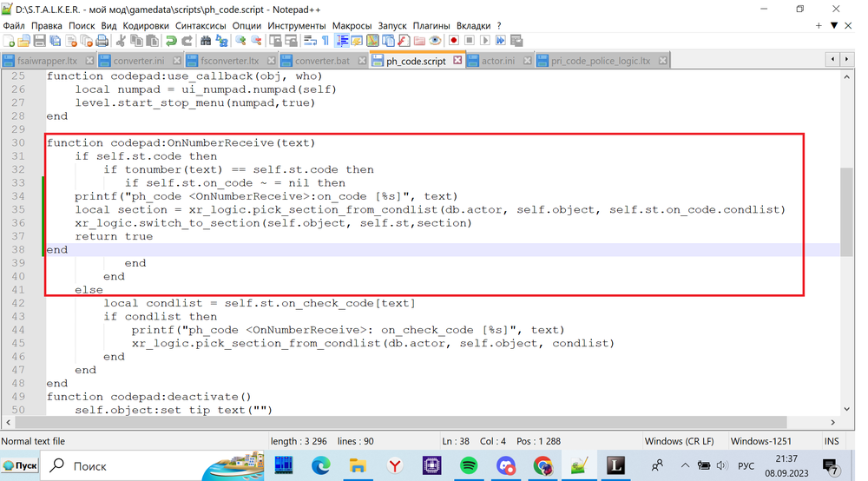Click the Save file toolbar icon
This screenshot has height=481, width=868.
[39, 41]
